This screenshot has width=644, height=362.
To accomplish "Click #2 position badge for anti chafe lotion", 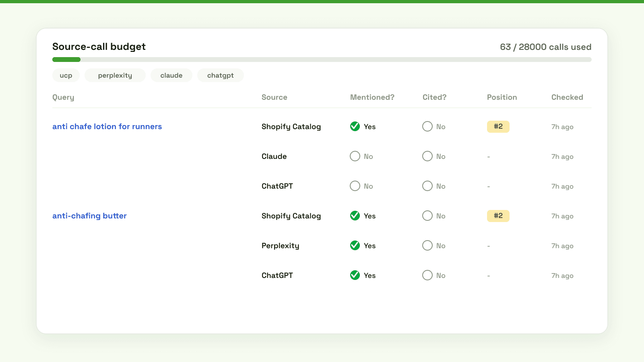I will tap(498, 126).
